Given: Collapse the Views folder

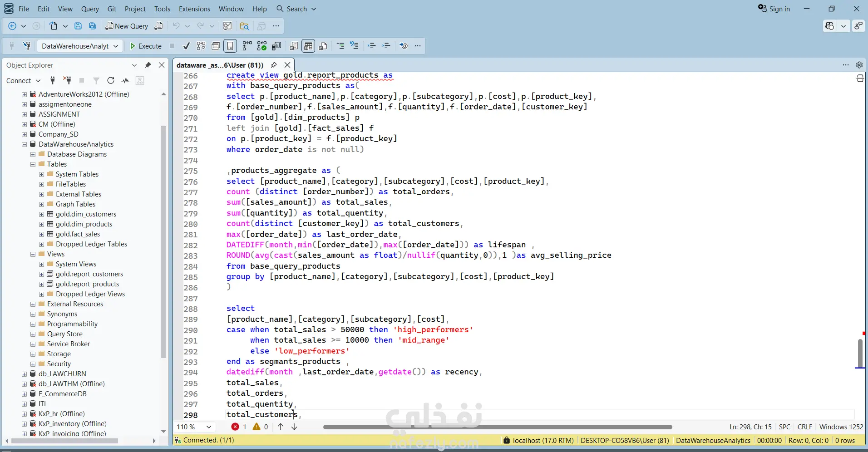Looking at the screenshot, I should click(x=33, y=254).
